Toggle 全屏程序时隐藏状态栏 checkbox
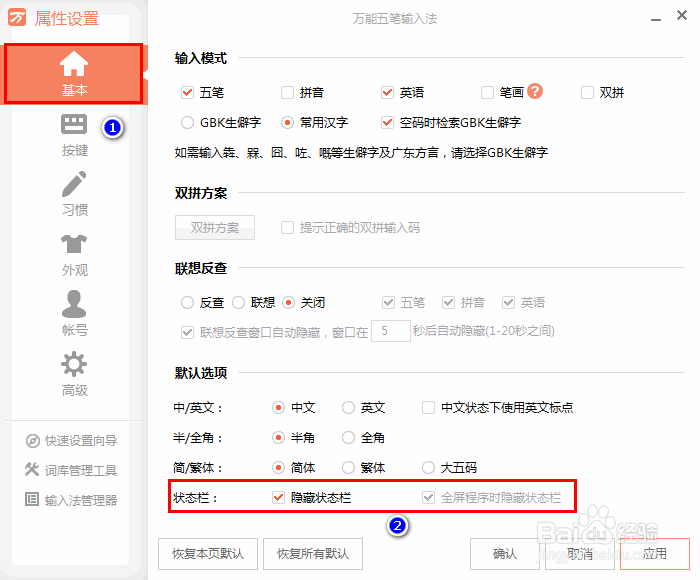Screen dimensions: 700x580 [428, 497]
